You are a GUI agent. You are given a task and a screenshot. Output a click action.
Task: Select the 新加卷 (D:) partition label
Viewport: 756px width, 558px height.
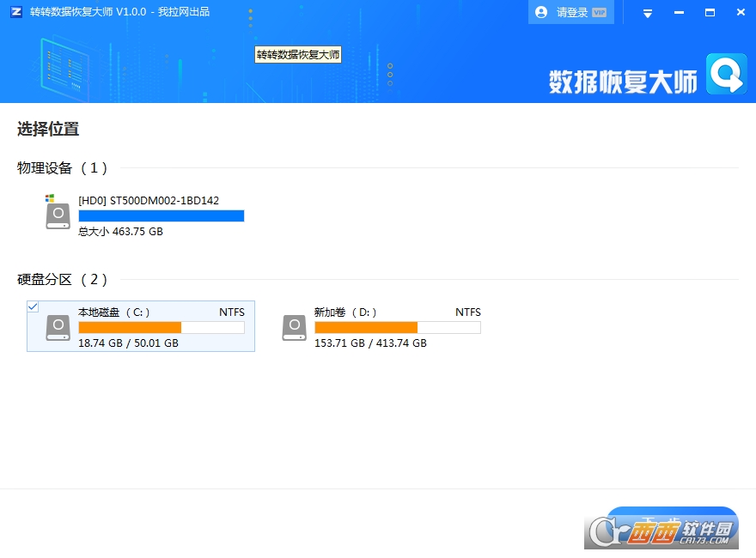[x=345, y=312]
